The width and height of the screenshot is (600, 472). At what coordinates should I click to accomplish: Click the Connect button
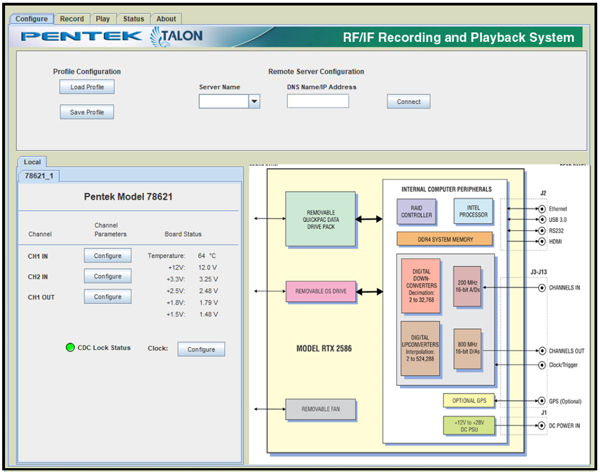(x=409, y=101)
